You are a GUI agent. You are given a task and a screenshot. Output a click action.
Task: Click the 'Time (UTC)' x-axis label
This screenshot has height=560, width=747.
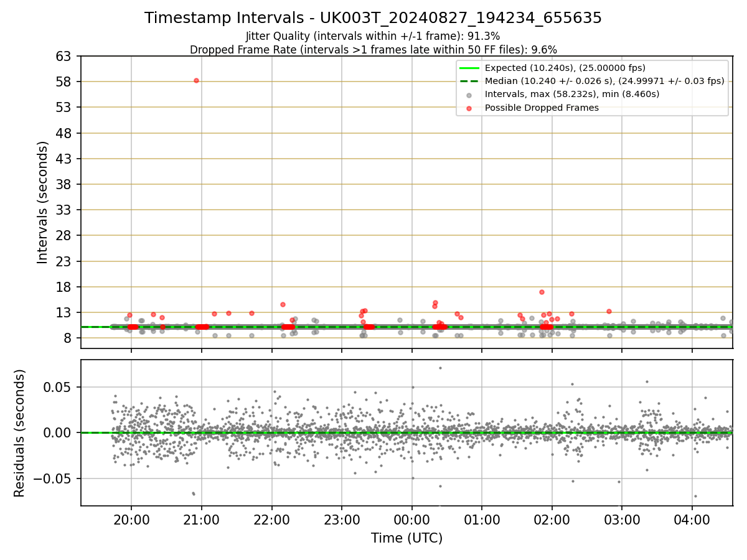tap(406, 538)
